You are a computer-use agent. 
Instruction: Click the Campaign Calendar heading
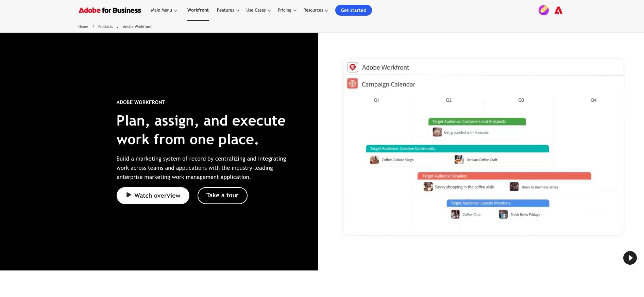click(x=388, y=84)
